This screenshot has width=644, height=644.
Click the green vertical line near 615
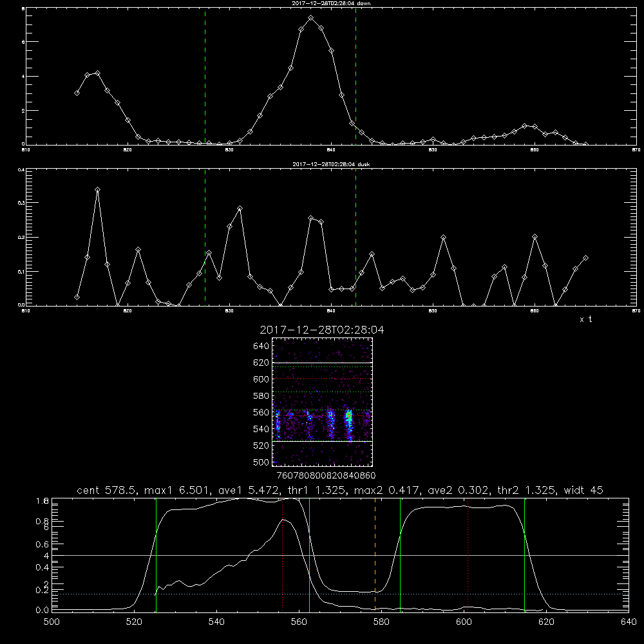pos(524,554)
